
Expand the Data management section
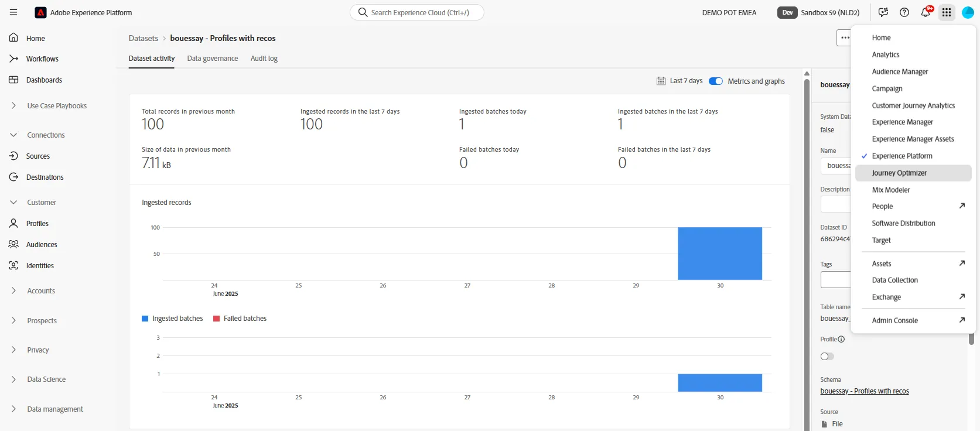click(13, 409)
